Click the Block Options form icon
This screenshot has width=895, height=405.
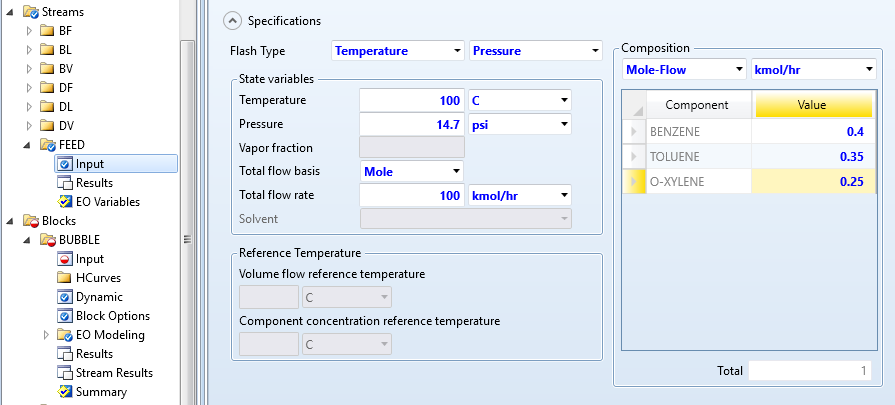tap(64, 316)
